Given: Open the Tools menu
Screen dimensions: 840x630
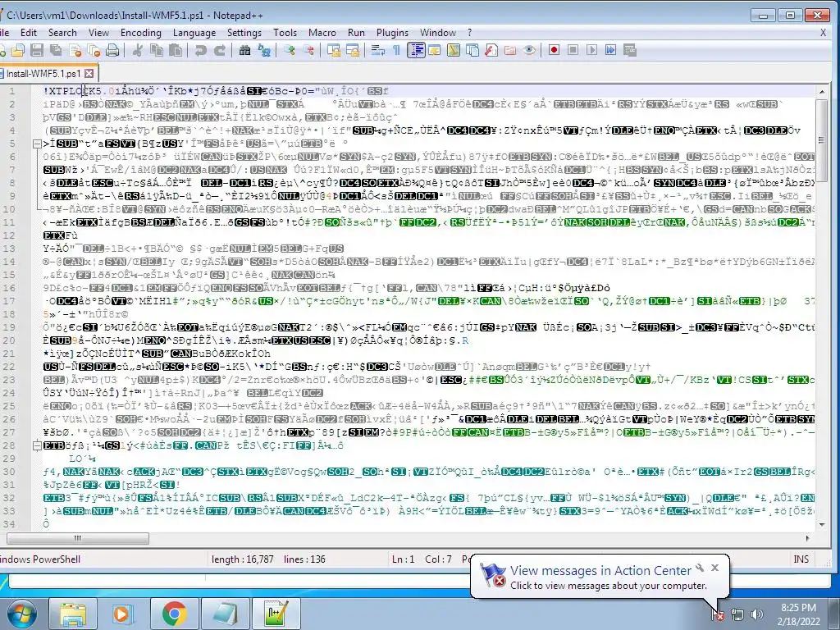Looking at the screenshot, I should (285, 33).
